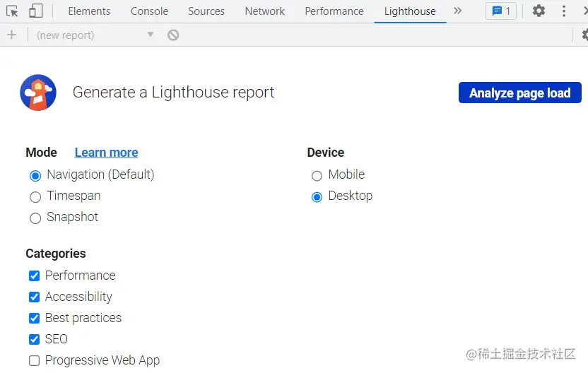
Task: Open the (new report) dropdown
Action: [95, 35]
